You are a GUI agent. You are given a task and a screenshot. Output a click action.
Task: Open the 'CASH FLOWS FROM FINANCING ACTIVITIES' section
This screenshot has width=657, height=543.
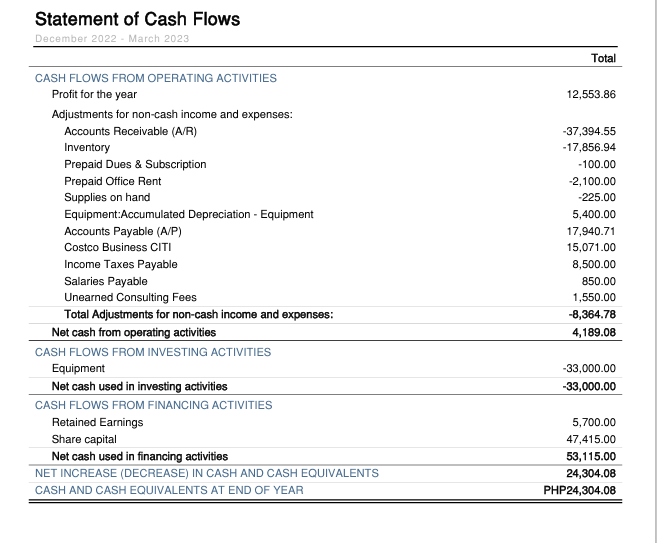click(154, 405)
